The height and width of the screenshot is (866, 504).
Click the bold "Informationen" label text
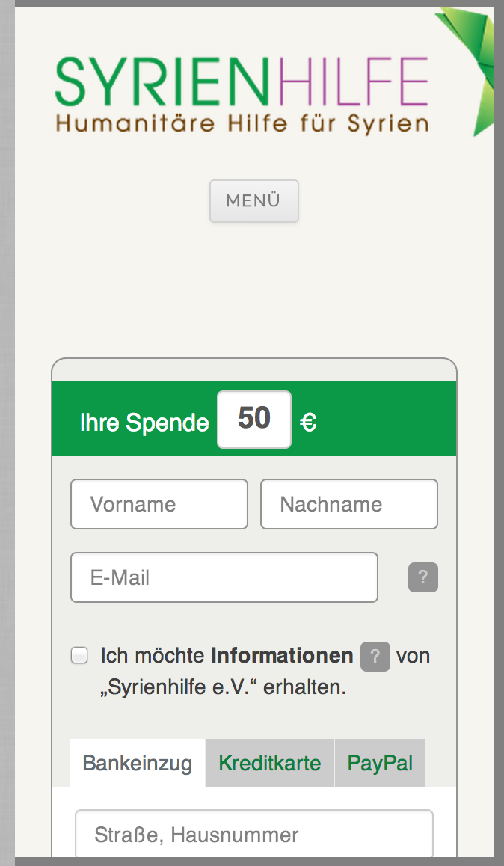(x=282, y=656)
